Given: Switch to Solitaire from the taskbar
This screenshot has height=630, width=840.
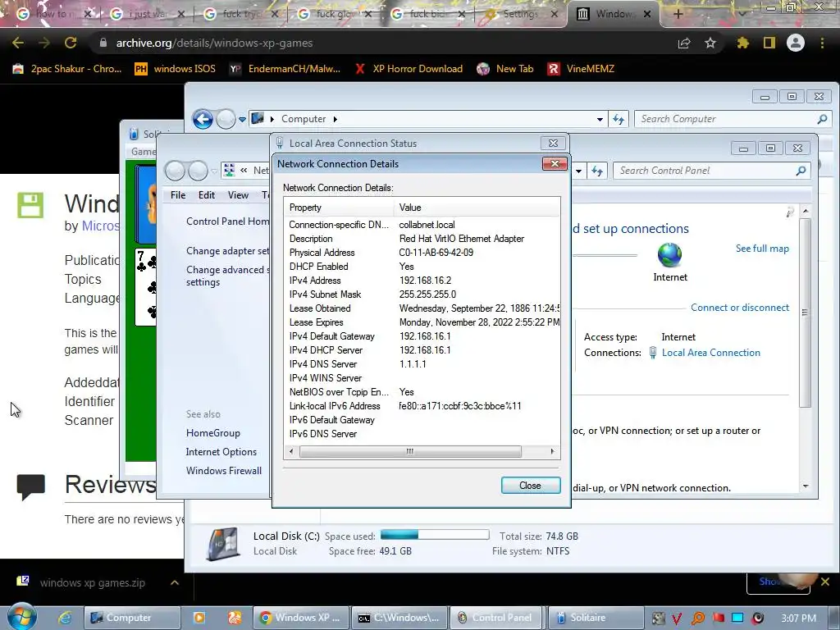Looking at the screenshot, I should [594, 618].
